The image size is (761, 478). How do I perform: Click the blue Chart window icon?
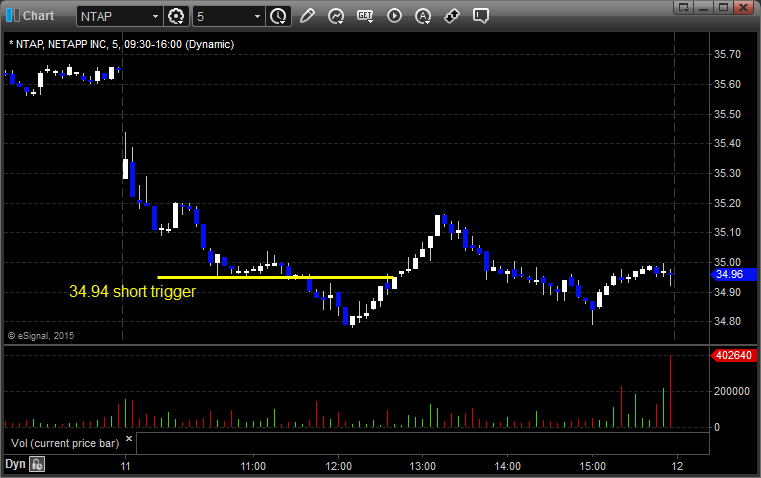coord(13,16)
